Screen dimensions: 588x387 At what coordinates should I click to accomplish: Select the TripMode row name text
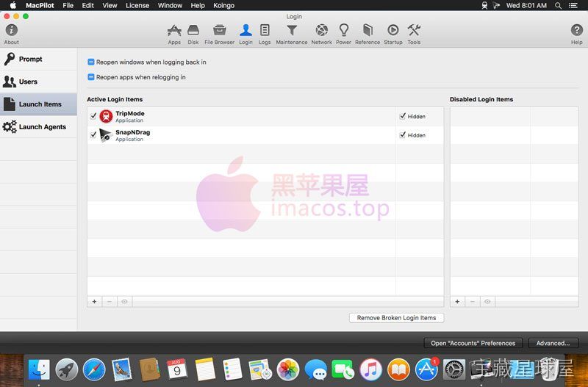pos(130,114)
